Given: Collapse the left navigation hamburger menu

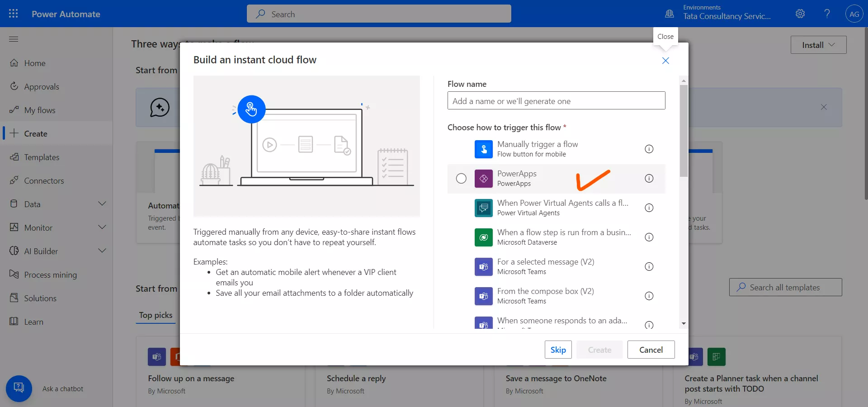Looking at the screenshot, I should coord(14,39).
